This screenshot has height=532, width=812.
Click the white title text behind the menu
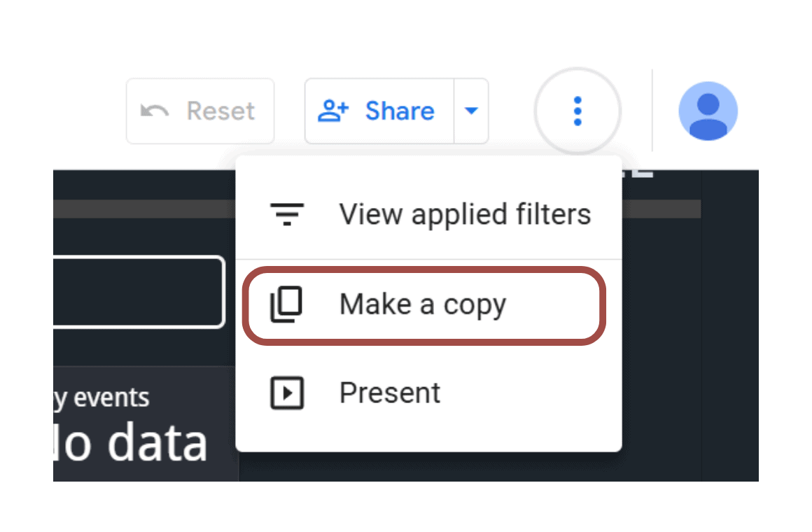(x=640, y=172)
